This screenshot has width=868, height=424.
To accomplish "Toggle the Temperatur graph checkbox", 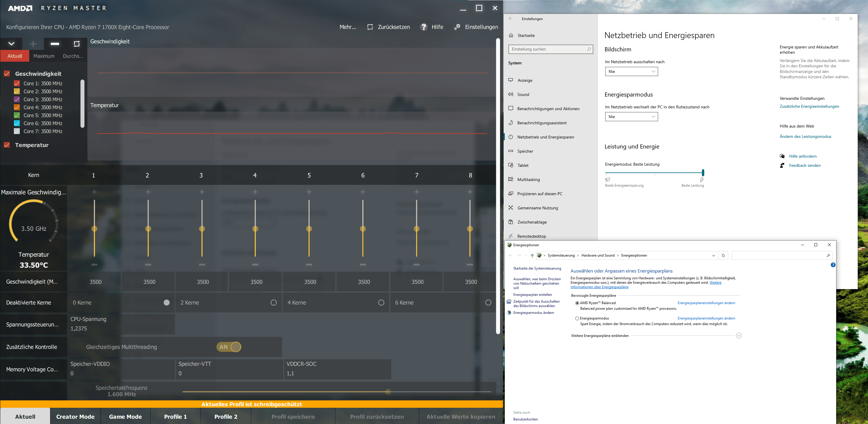I will pos(7,145).
